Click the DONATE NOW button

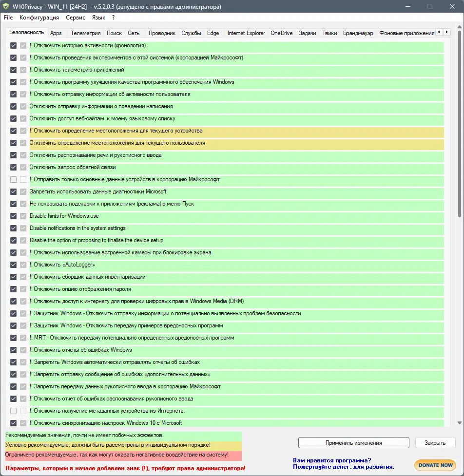435,465
